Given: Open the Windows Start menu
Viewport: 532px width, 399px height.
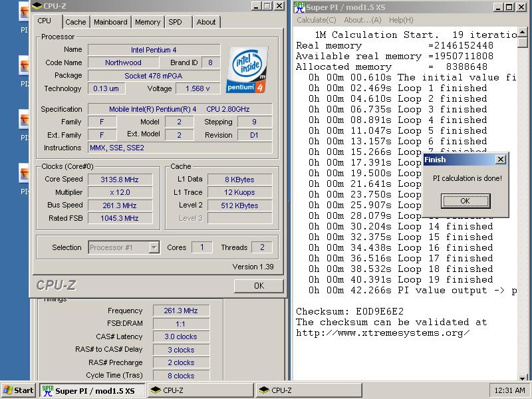Looking at the screenshot, I should [19, 390].
